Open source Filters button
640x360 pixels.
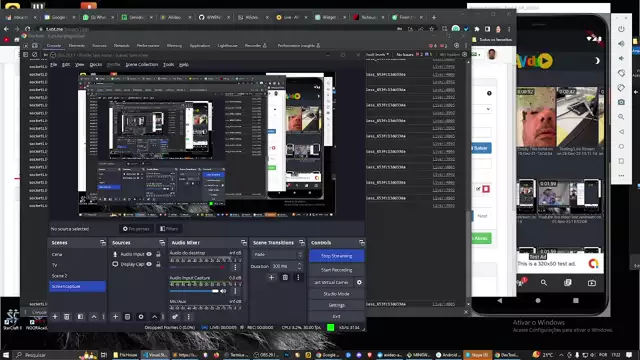pyautogui.click(x=169, y=229)
